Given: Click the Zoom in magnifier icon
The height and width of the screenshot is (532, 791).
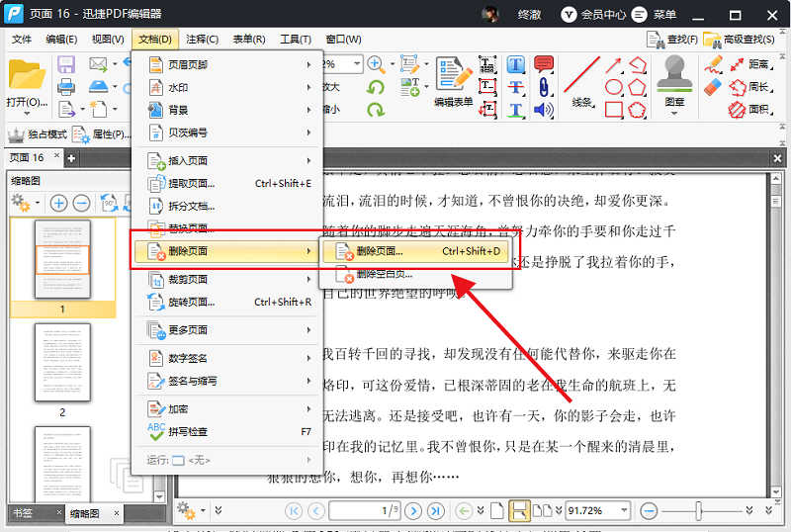Looking at the screenshot, I should pyautogui.click(x=376, y=64).
